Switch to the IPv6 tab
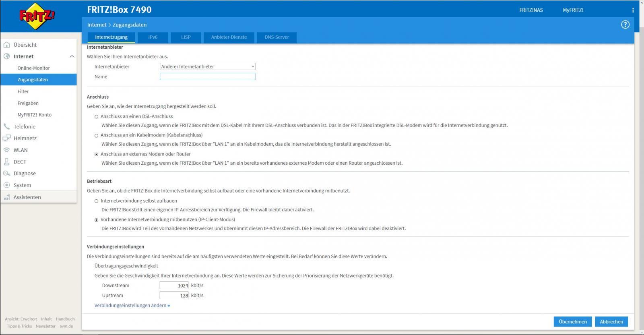The width and height of the screenshot is (644, 335). (153, 37)
